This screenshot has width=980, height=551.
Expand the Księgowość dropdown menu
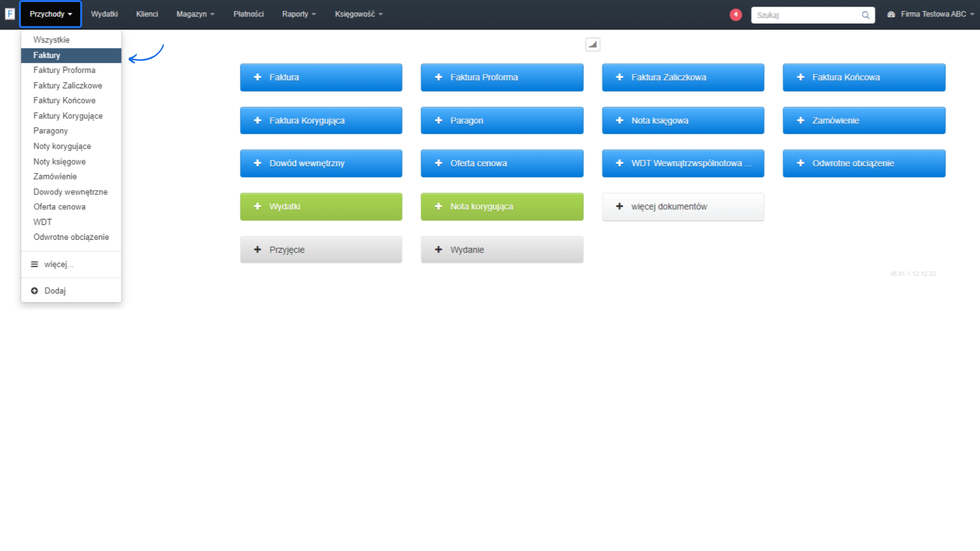click(x=358, y=14)
